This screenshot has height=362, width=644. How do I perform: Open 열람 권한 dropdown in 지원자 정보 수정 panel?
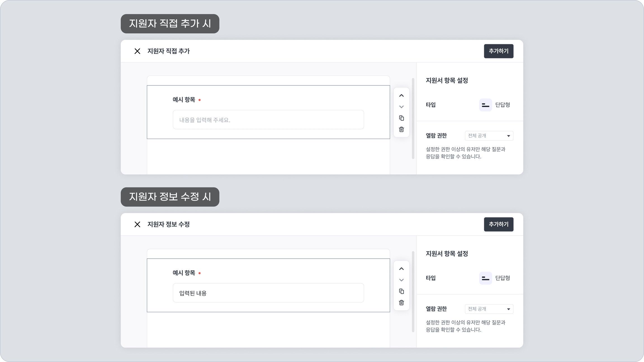(x=489, y=309)
